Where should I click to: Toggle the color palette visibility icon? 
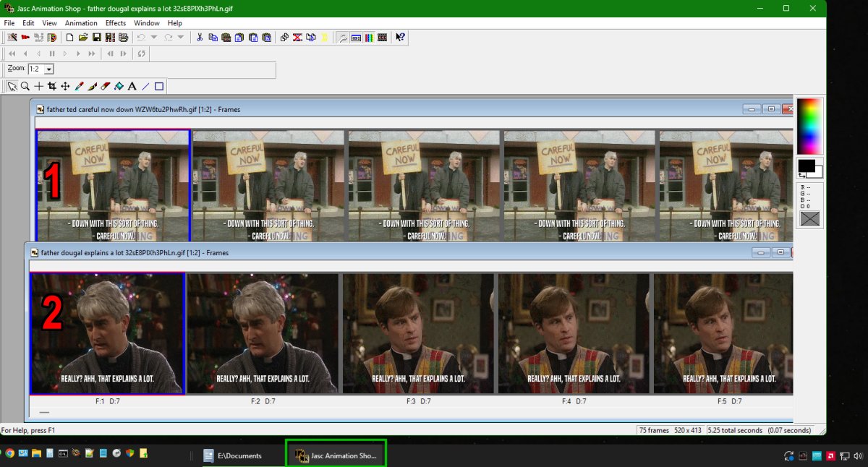(369, 37)
